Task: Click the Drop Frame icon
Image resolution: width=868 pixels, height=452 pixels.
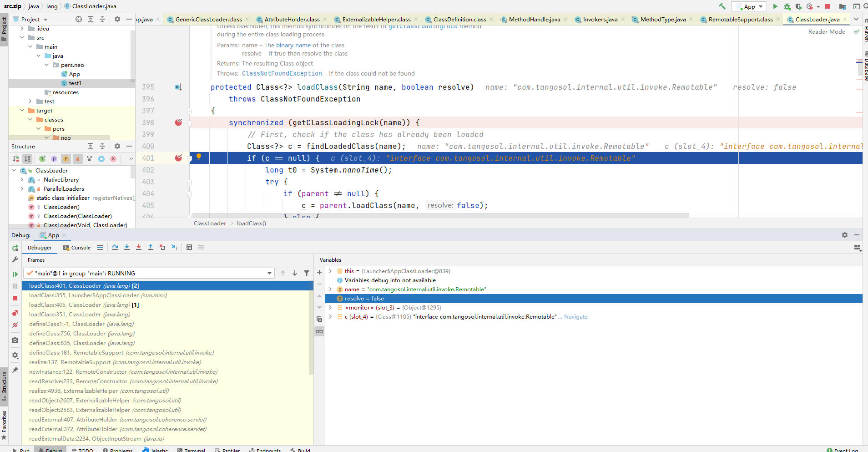Action: [x=162, y=247]
